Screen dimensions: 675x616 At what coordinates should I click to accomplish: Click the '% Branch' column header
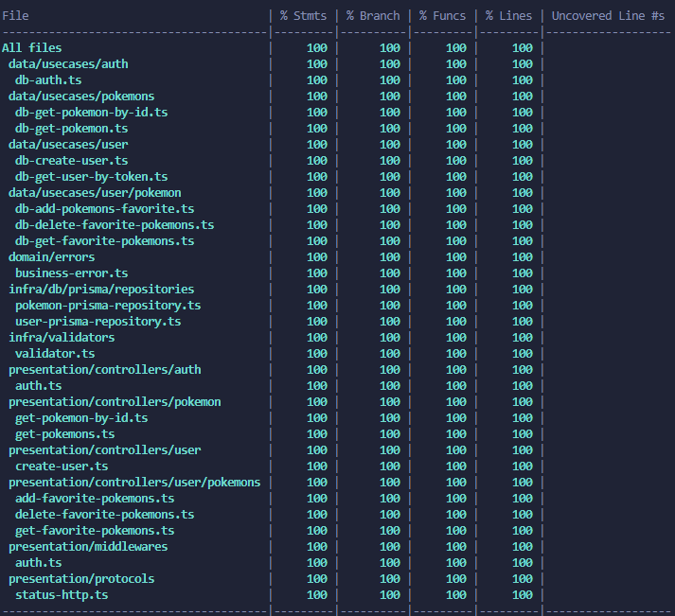373,16
